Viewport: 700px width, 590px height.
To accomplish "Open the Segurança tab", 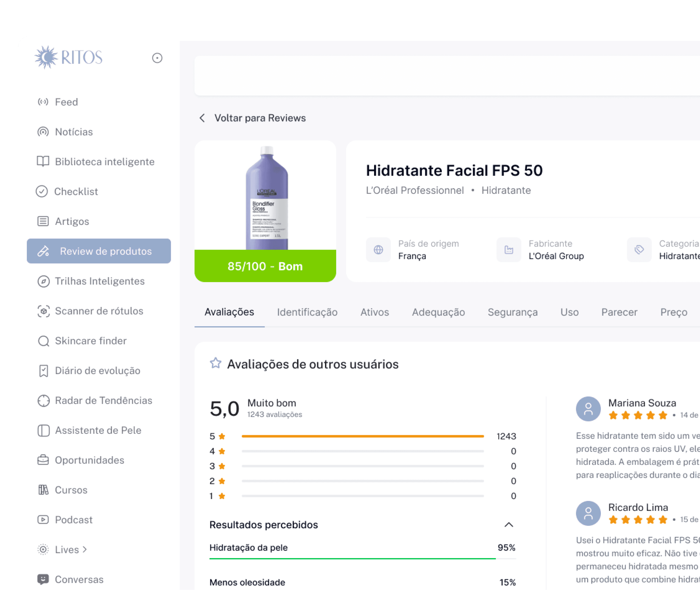I will tap(513, 312).
